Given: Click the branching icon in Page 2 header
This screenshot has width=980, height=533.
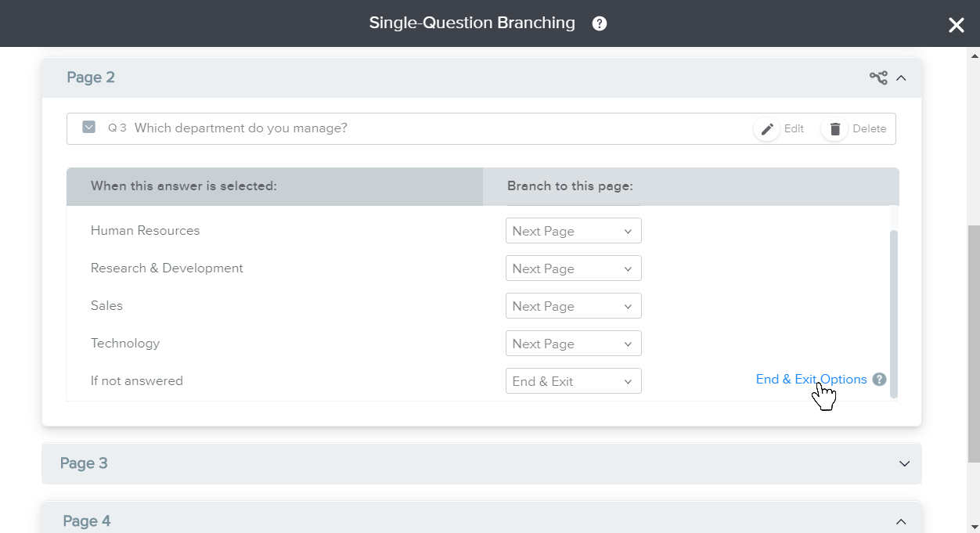Looking at the screenshot, I should tap(878, 77).
